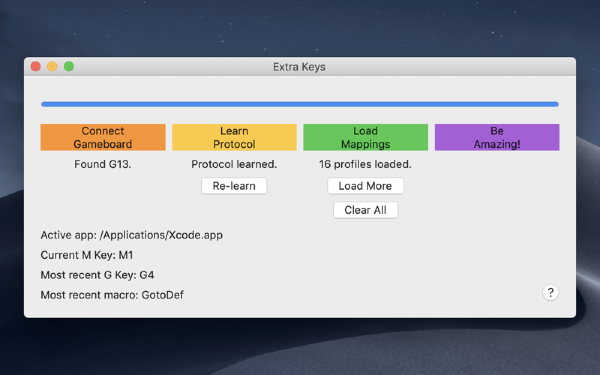
Task: Click the 'Current M Key: M1' label
Action: [x=87, y=255]
